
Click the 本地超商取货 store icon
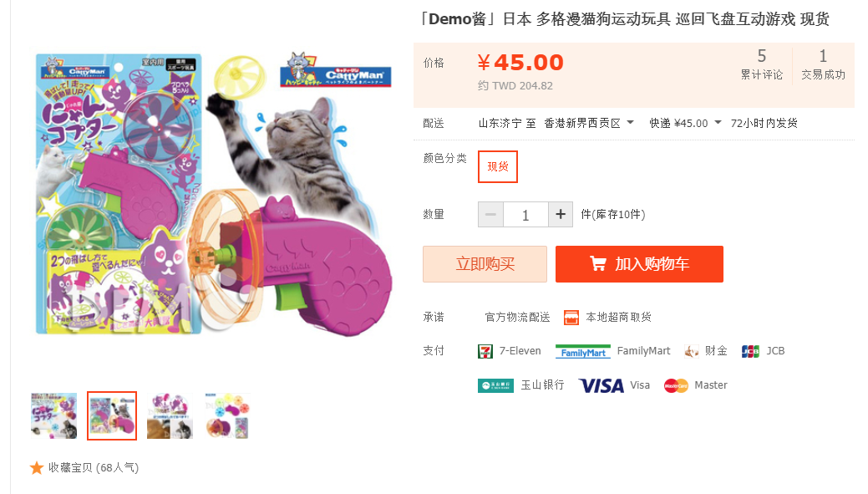click(571, 318)
